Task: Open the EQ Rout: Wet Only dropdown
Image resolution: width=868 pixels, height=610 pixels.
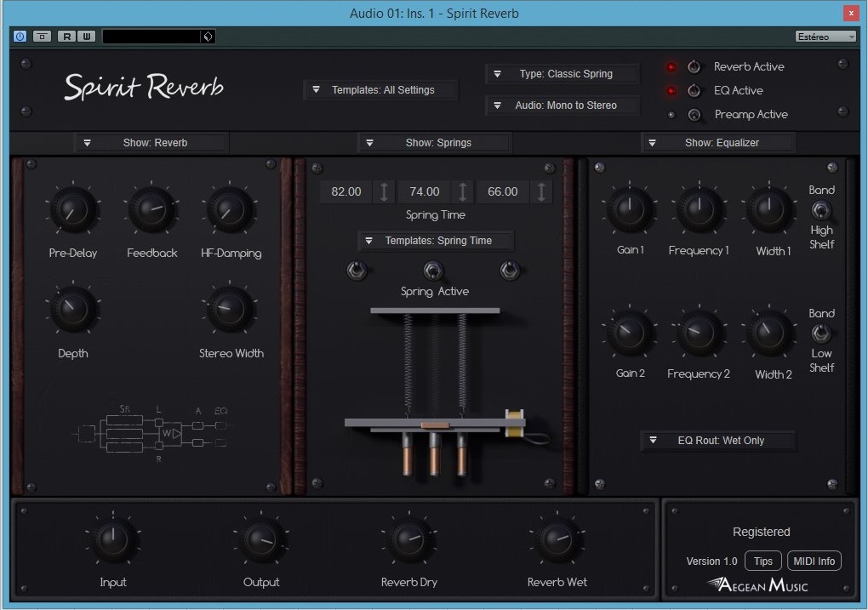Action: tap(718, 441)
